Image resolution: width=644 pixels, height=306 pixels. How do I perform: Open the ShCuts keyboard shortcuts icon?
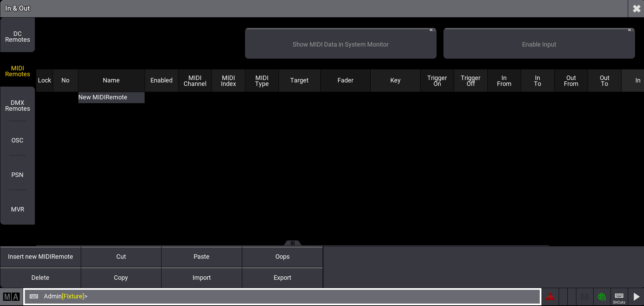click(x=619, y=297)
